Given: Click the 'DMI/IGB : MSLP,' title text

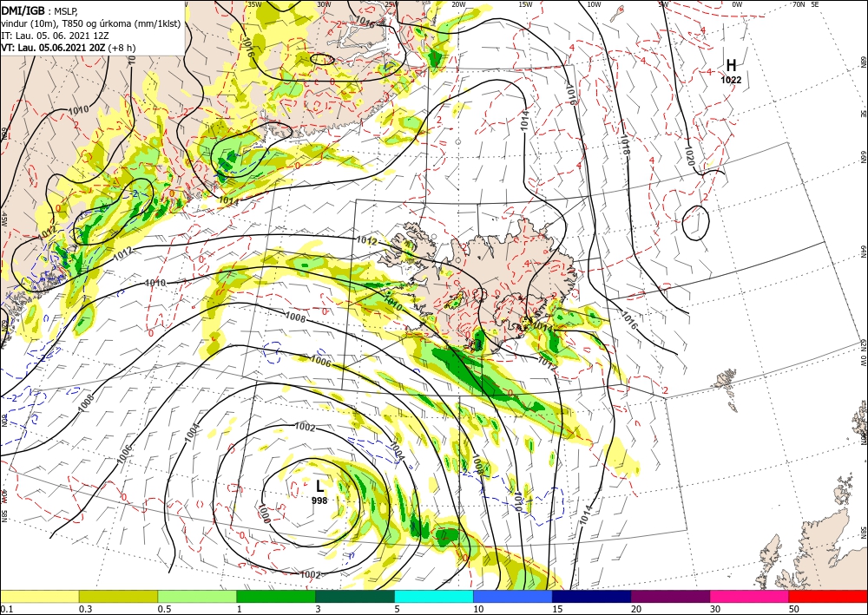Looking at the screenshot, I should point(41,10).
